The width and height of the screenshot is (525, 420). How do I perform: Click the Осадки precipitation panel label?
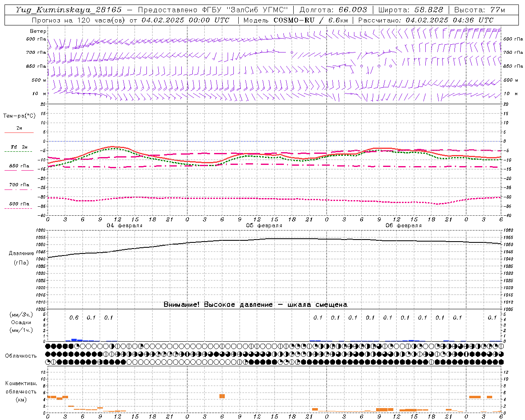click(21, 322)
